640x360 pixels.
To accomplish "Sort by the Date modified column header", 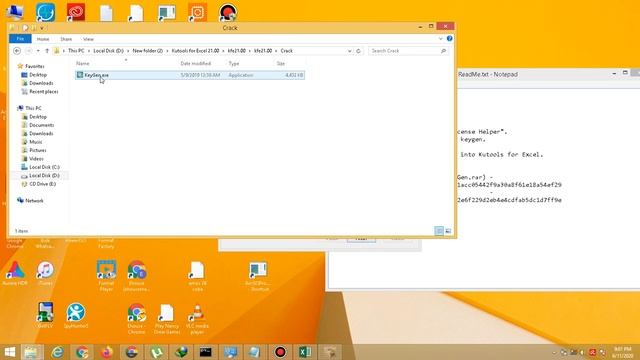I will pyautogui.click(x=196, y=64).
